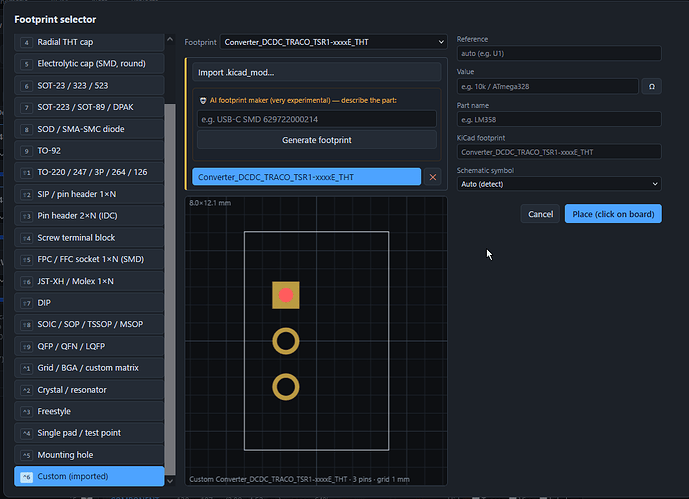This screenshot has width=689, height=499.
Task: Click preview status text 'Custom Converter_DCDC...'
Action: 299,479
